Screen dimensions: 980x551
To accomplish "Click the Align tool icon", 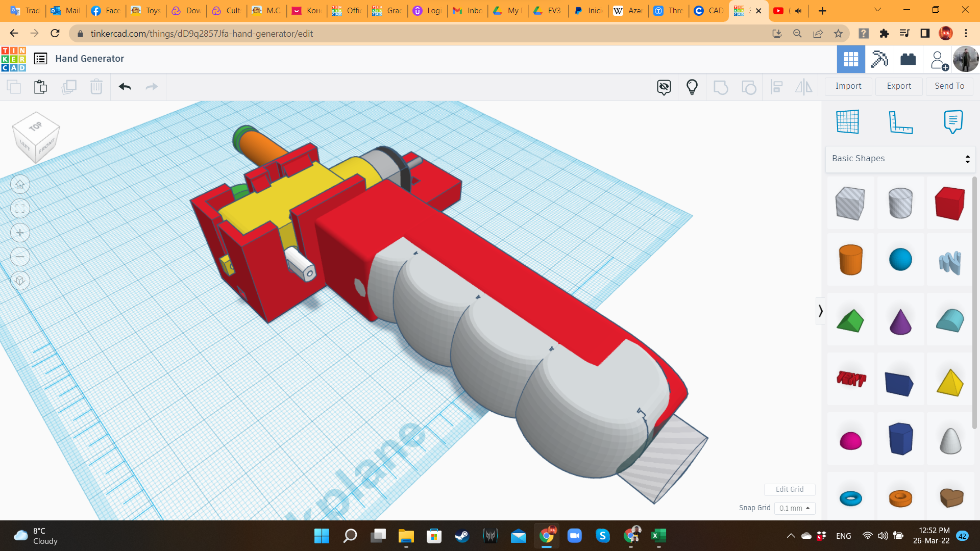I will (x=777, y=87).
